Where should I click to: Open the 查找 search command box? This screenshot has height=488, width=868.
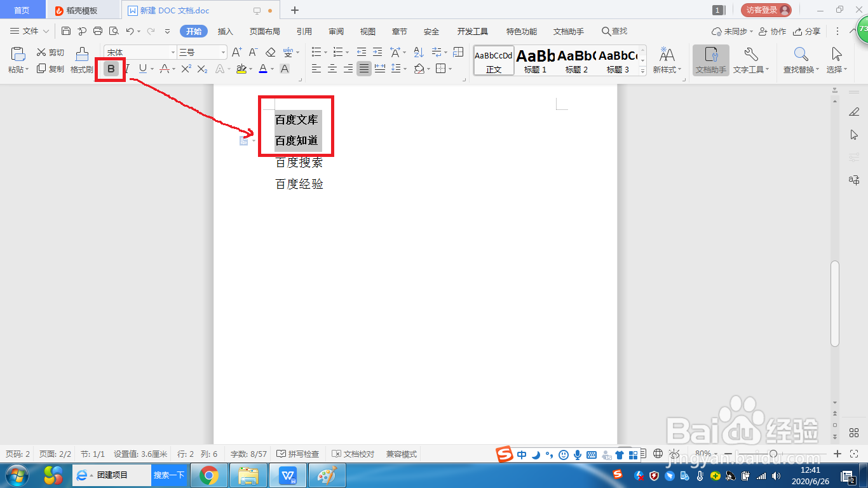point(614,31)
